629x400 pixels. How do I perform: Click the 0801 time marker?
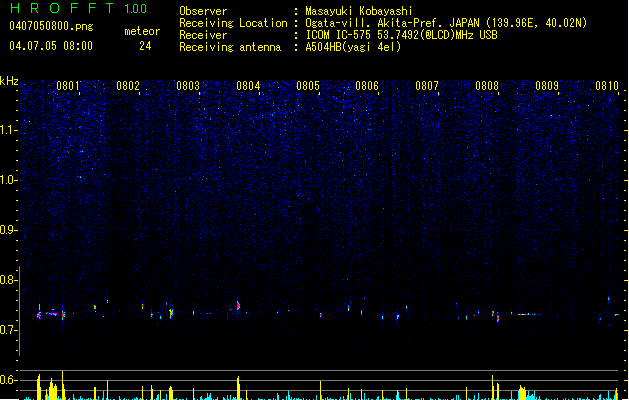pyautogui.click(x=68, y=86)
